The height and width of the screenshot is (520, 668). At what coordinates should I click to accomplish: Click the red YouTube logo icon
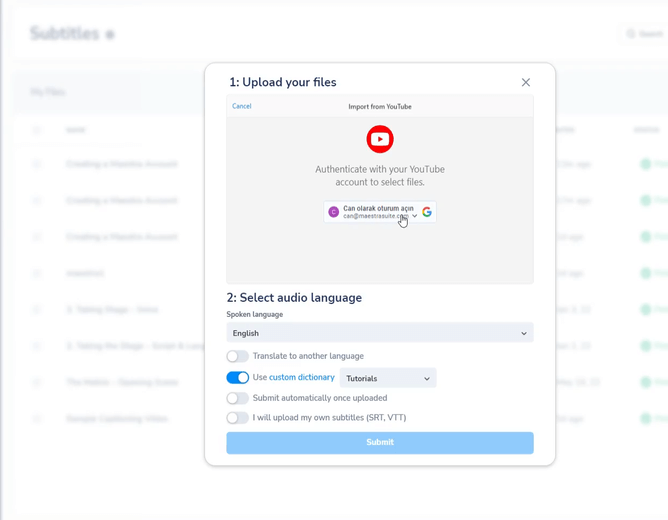coord(380,139)
